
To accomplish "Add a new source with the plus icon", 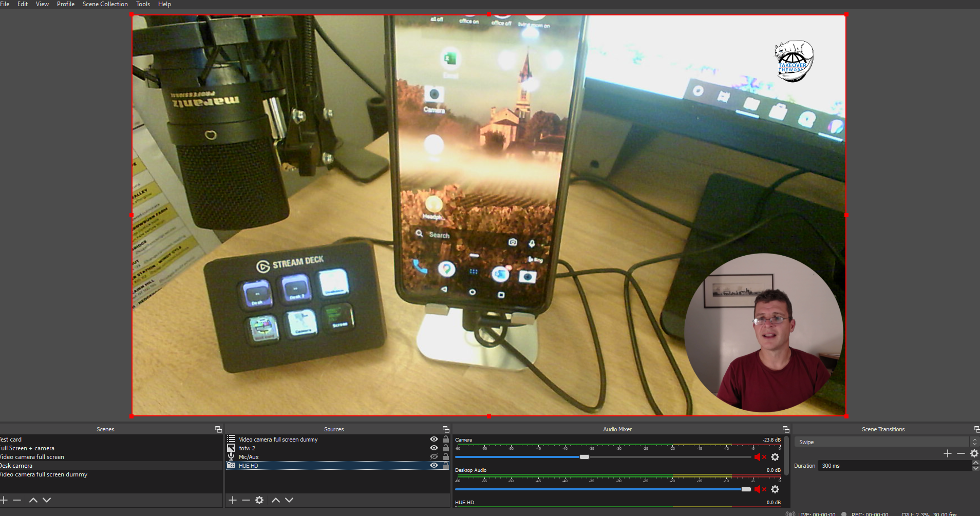I will pyautogui.click(x=233, y=500).
